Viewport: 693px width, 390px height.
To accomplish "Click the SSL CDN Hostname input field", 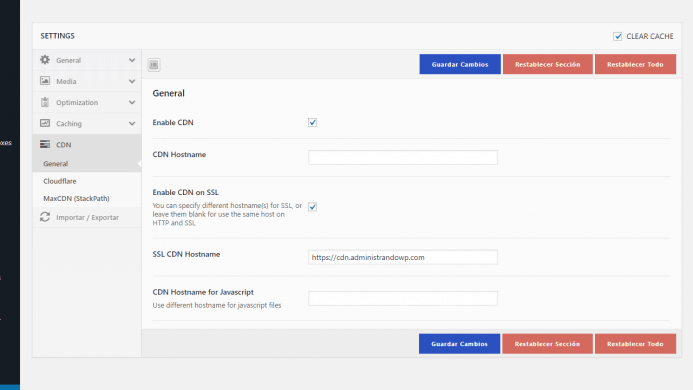I will (403, 257).
